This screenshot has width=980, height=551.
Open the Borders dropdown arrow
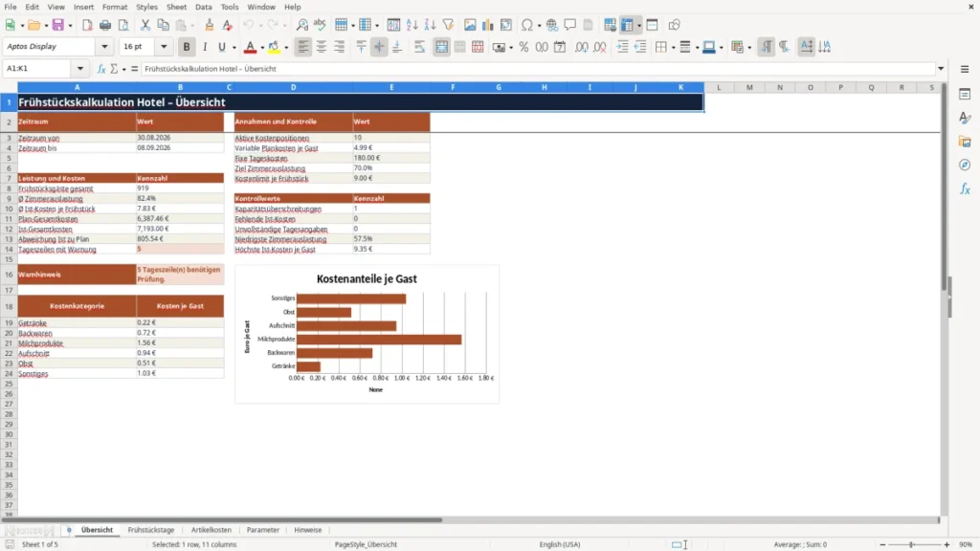673,48
